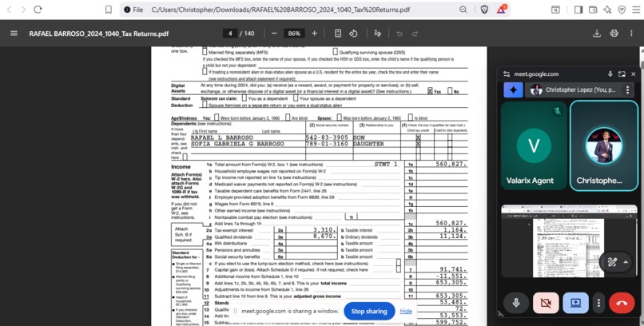This screenshot has width=644, height=326.
Task: Open the Brave Wallet icon
Action: click(593, 10)
